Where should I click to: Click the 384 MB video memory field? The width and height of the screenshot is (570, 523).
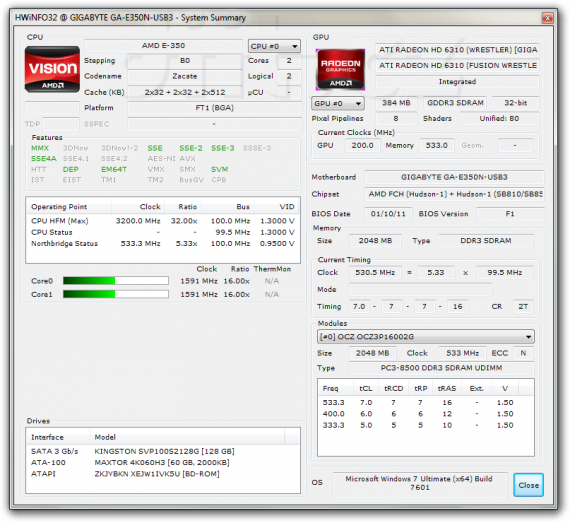(396, 103)
